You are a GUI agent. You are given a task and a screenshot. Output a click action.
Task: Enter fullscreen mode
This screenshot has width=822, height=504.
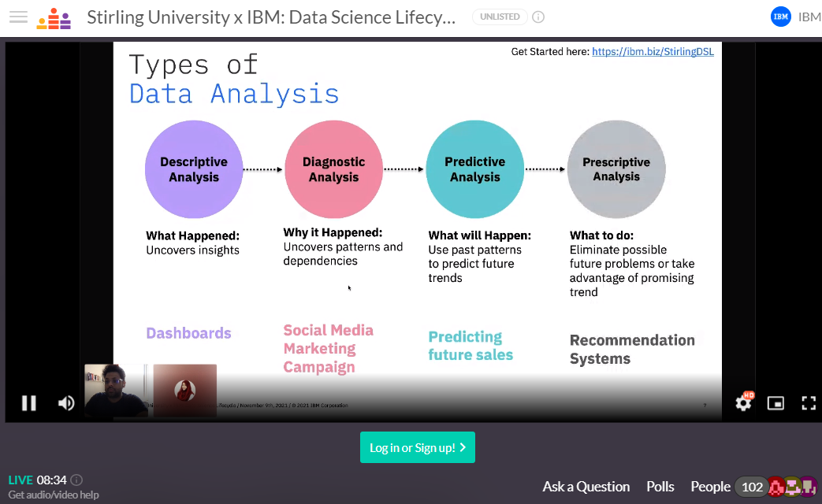pyautogui.click(x=809, y=402)
